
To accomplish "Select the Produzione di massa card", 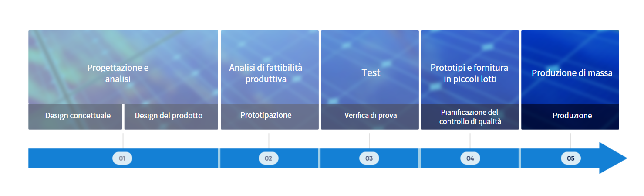I will [572, 73].
